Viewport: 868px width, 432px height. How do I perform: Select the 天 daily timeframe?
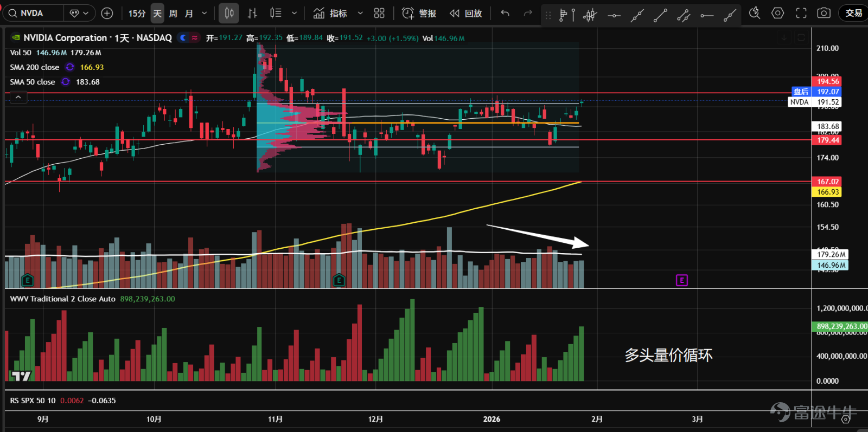157,13
